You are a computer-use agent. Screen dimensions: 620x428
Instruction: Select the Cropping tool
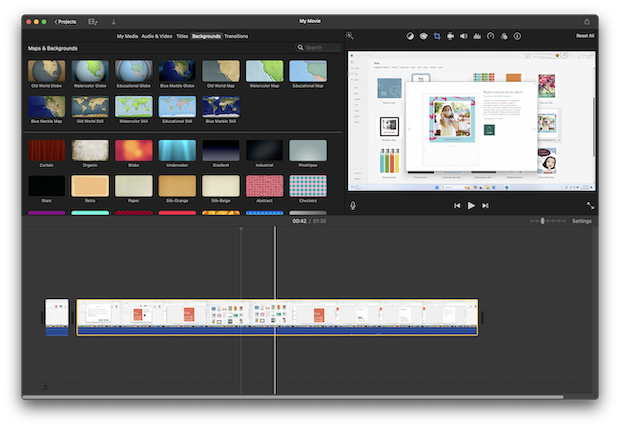point(437,36)
